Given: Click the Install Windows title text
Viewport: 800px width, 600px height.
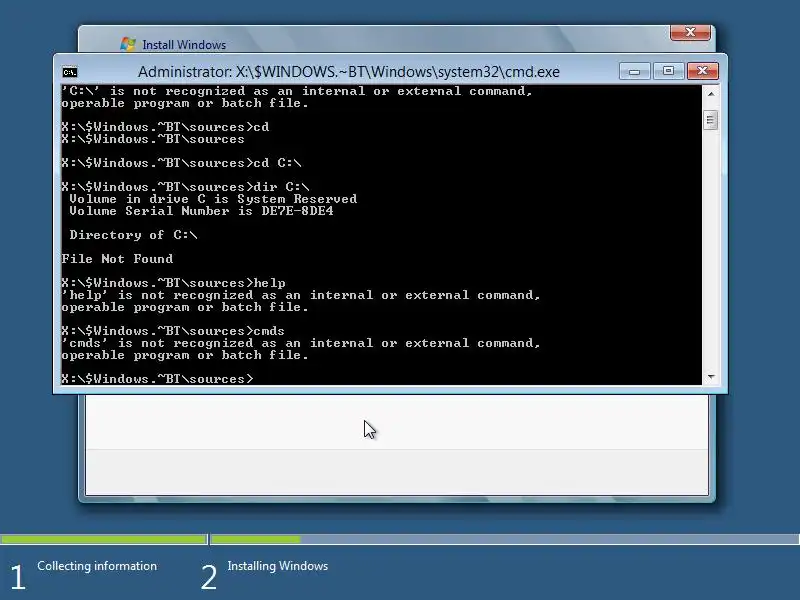Looking at the screenshot, I should [x=184, y=45].
